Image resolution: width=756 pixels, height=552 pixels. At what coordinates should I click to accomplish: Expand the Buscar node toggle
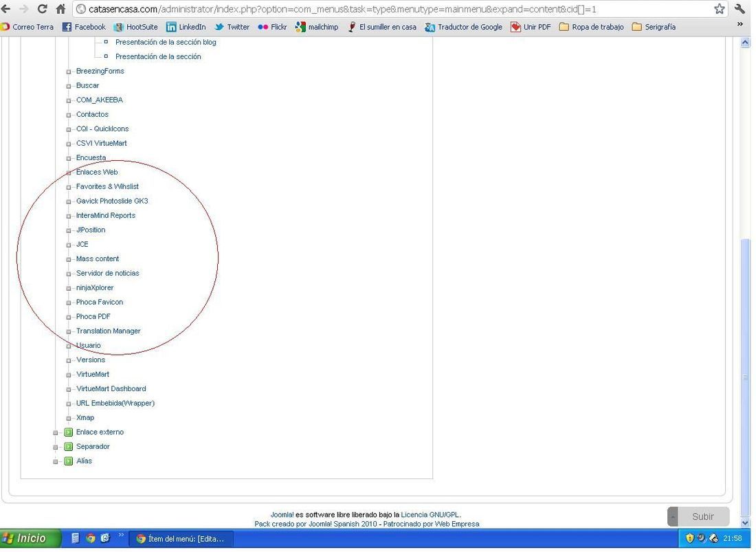(x=69, y=87)
